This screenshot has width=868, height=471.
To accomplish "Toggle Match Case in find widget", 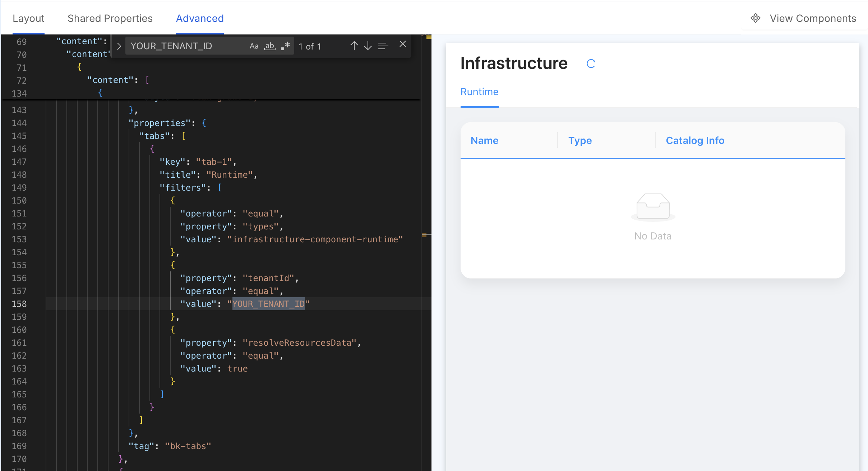I will (x=254, y=46).
